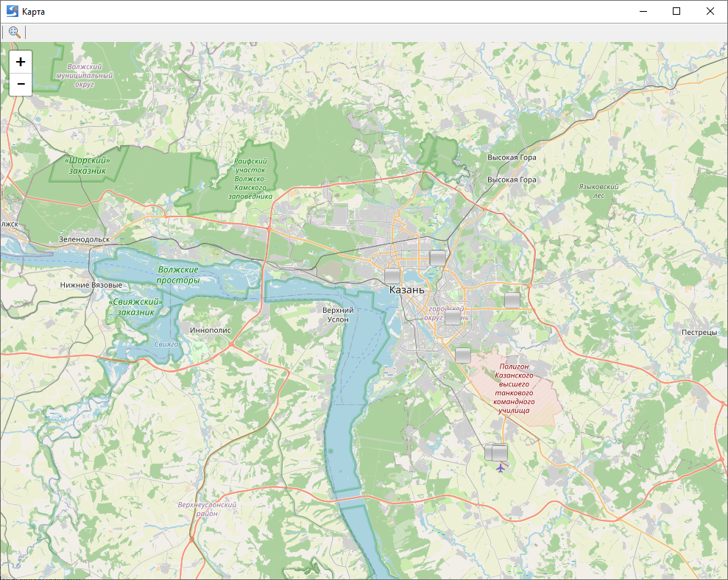Select the gray marker over the городской округ label
Screen dimensions: 728x580
point(453,317)
